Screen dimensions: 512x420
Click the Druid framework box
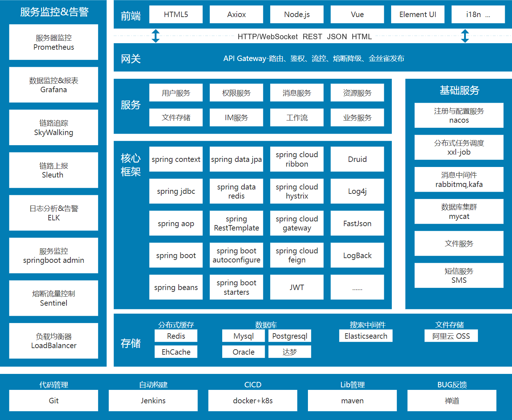tap(357, 159)
